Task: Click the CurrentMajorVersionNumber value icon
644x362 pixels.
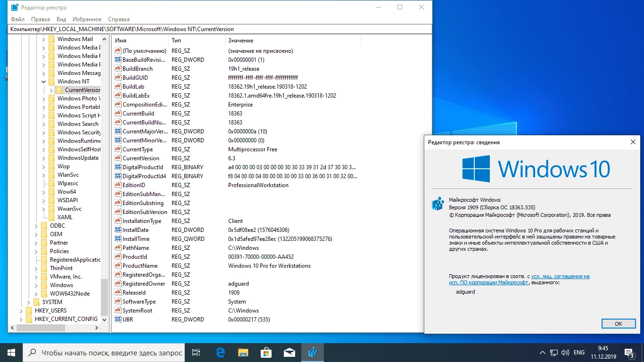Action: 118,132
